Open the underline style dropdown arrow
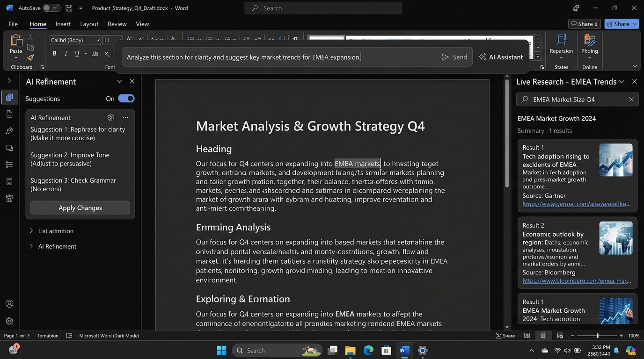 [86, 54]
